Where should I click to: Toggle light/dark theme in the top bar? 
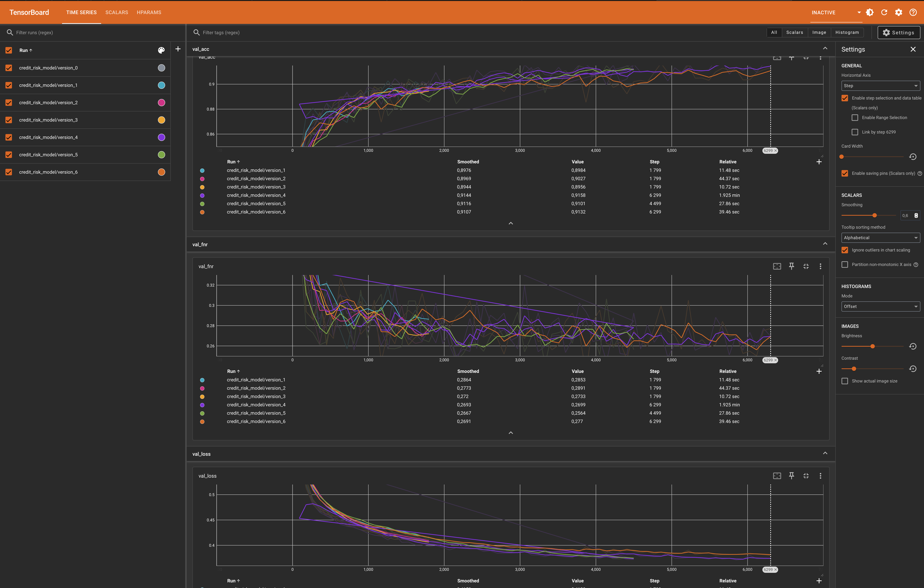(870, 12)
